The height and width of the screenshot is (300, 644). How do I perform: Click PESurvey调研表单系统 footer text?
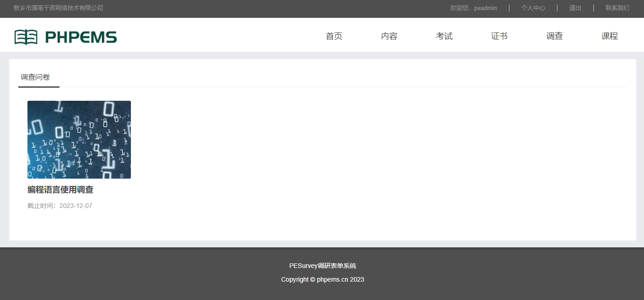[323, 266]
